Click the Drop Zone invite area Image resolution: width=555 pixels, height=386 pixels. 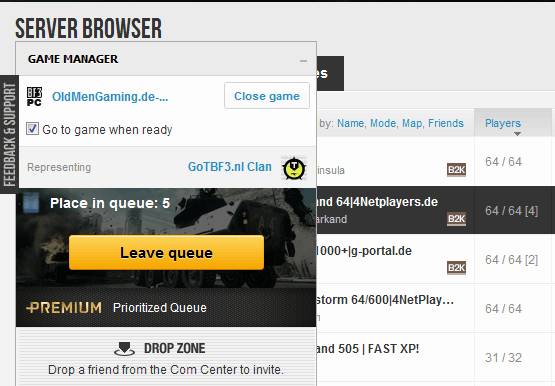(x=166, y=357)
